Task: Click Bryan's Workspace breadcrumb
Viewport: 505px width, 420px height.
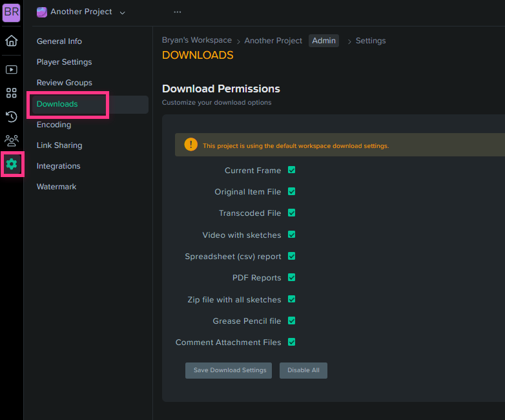Action: point(197,40)
